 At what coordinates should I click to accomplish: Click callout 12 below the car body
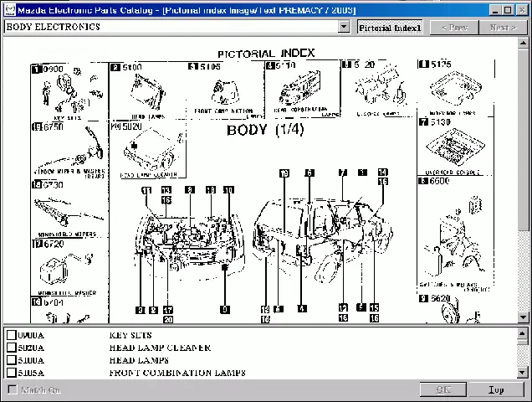point(343,308)
